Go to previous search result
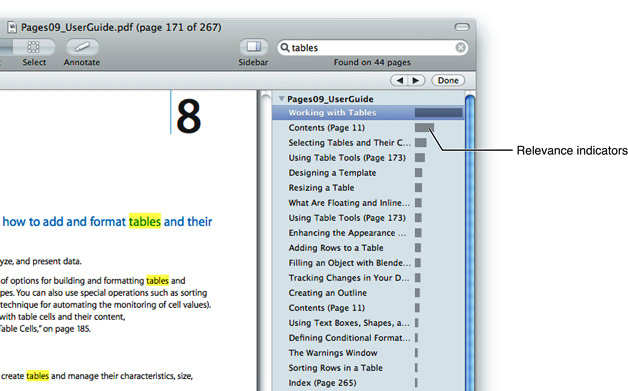 click(x=399, y=81)
